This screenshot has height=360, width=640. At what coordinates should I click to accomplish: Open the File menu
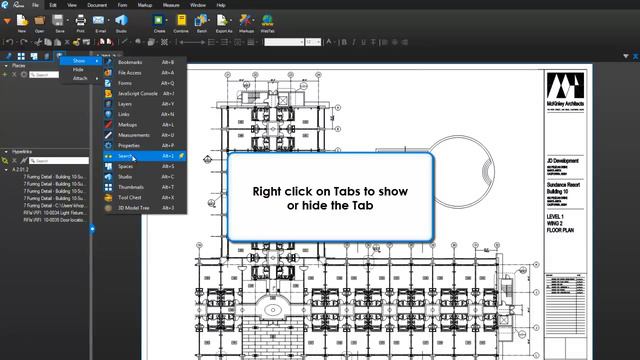pyautogui.click(x=36, y=5)
